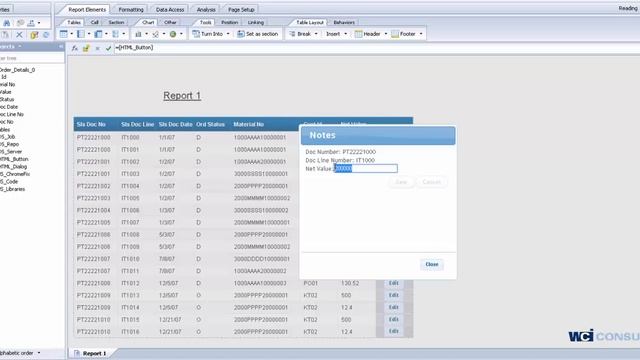The width and height of the screenshot is (640, 360).
Task: Open the column chart dropdown arrow
Action: click(146, 34)
